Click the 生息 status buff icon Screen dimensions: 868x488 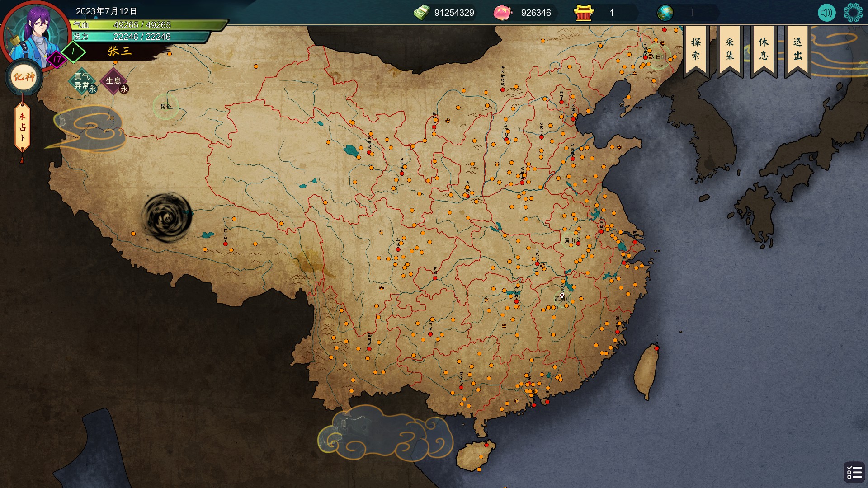[x=113, y=81]
